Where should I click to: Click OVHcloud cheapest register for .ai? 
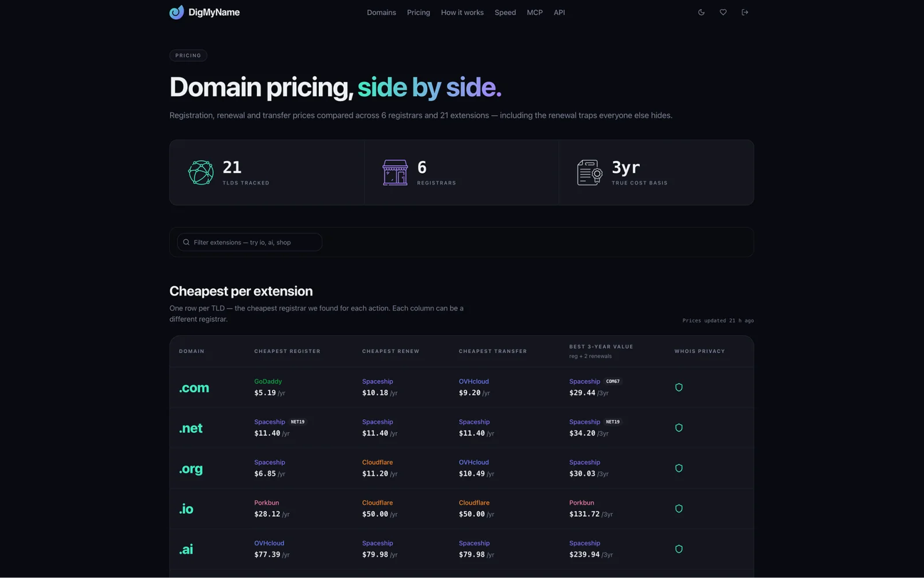269,543
